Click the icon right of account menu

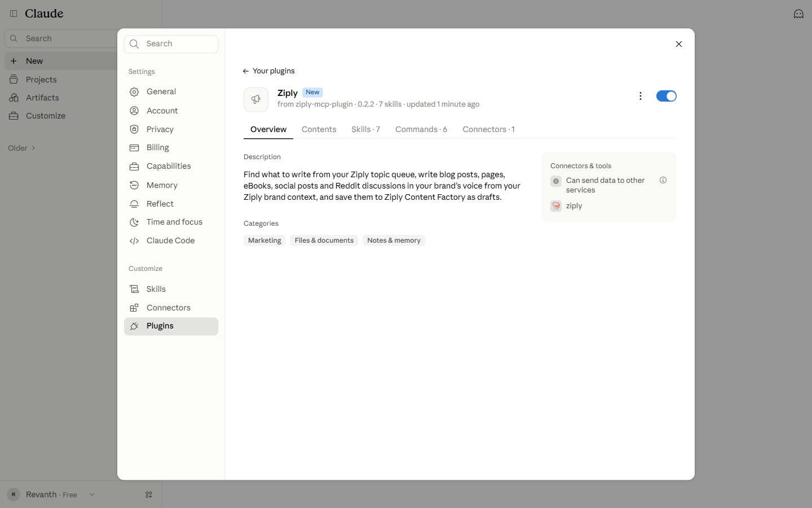149,494
